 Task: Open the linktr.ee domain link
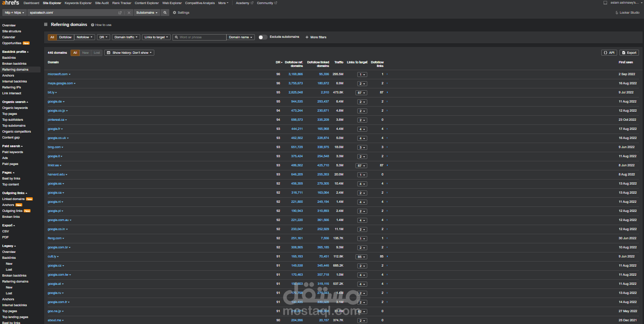pos(53,165)
